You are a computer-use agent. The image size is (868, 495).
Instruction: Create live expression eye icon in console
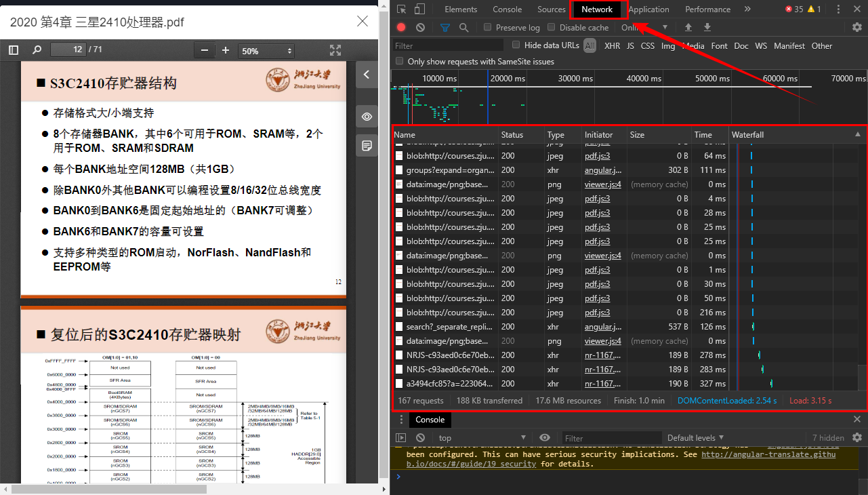tap(545, 437)
